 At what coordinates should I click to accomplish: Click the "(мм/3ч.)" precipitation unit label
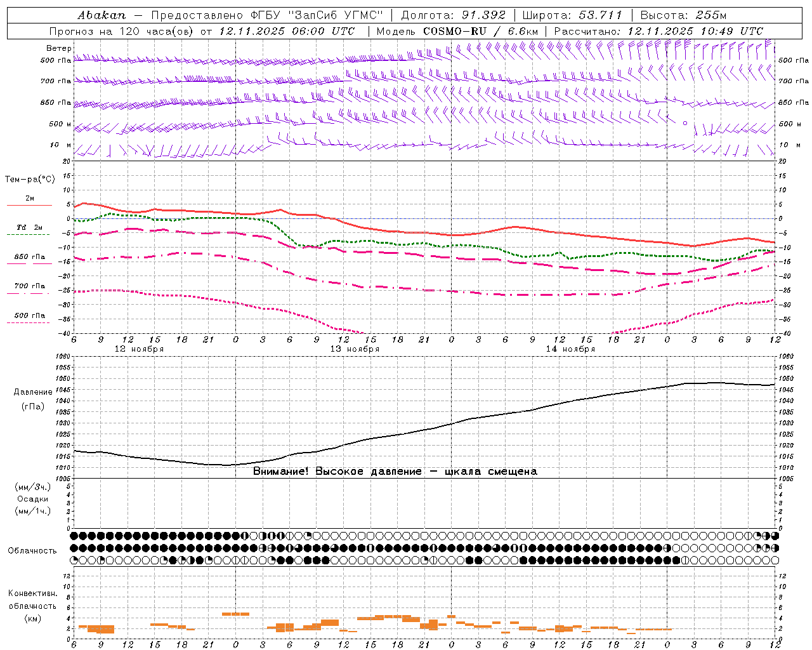click(x=33, y=487)
